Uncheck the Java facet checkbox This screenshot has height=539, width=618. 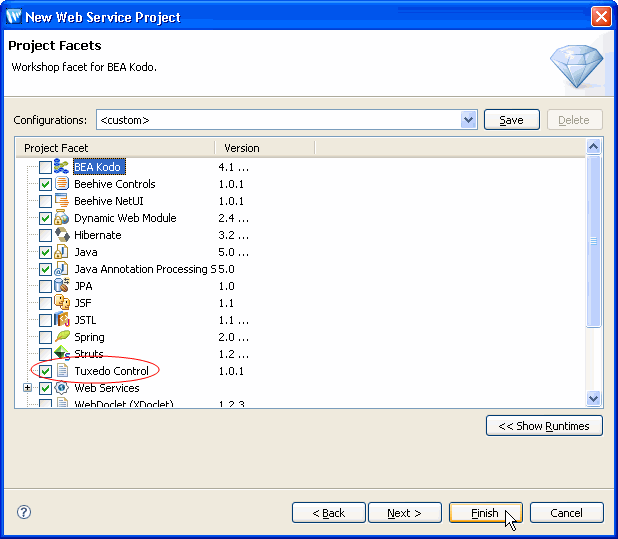click(45, 252)
